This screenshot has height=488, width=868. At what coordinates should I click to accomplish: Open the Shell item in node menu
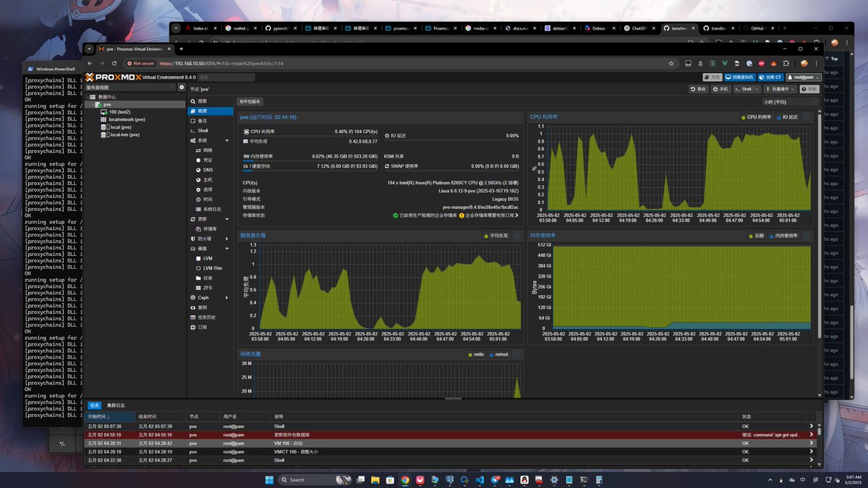[x=203, y=131]
